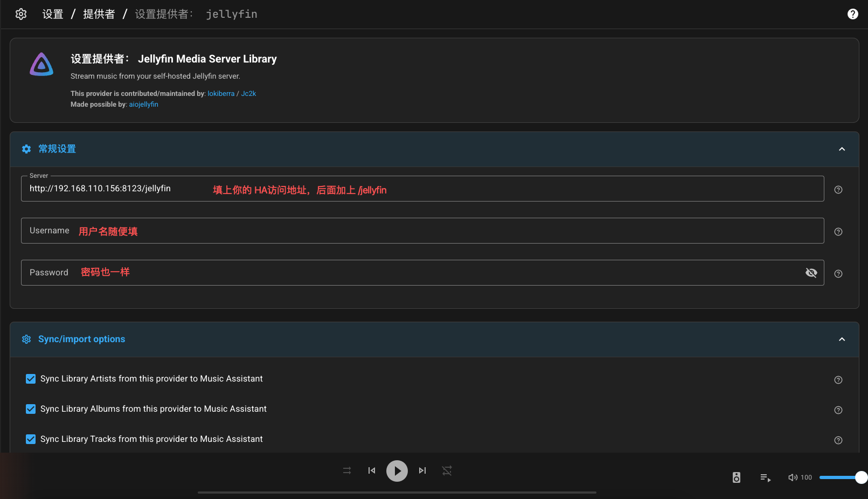
Task: Show help for the Server field
Action: pyautogui.click(x=838, y=190)
